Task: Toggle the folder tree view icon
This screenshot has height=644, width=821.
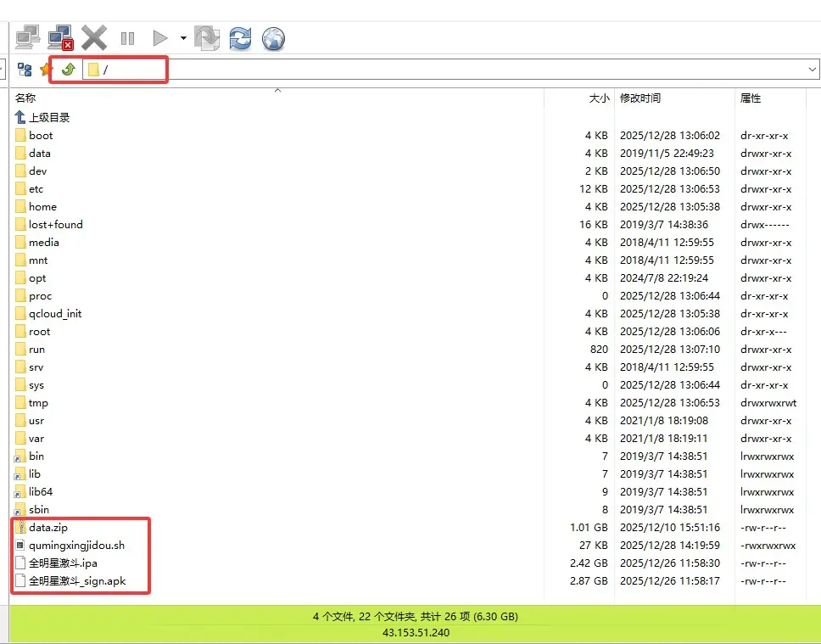Action: (x=25, y=70)
